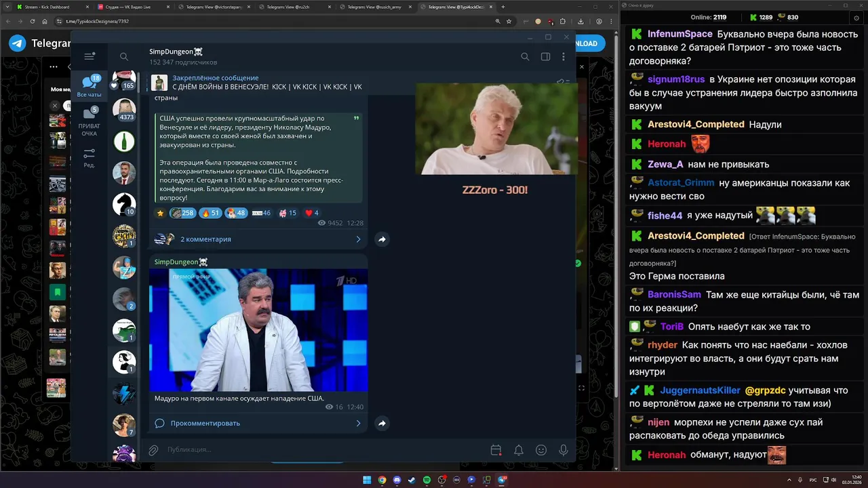
Task: Open Steam from the taskbar
Action: click(412, 480)
